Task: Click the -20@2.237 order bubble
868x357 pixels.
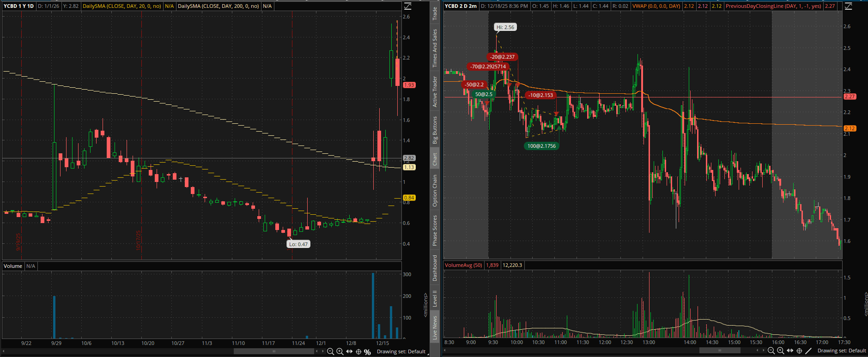Action: click(x=502, y=57)
